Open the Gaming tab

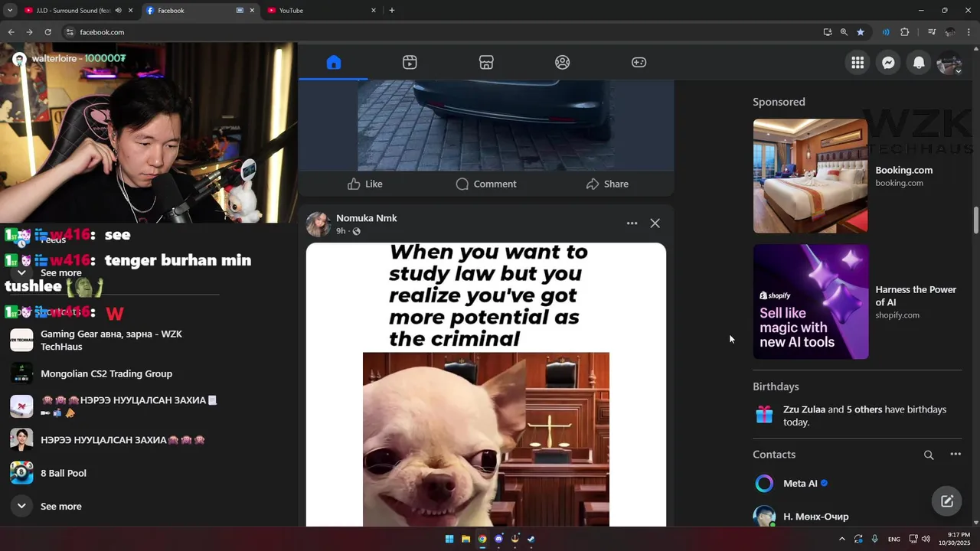(639, 63)
